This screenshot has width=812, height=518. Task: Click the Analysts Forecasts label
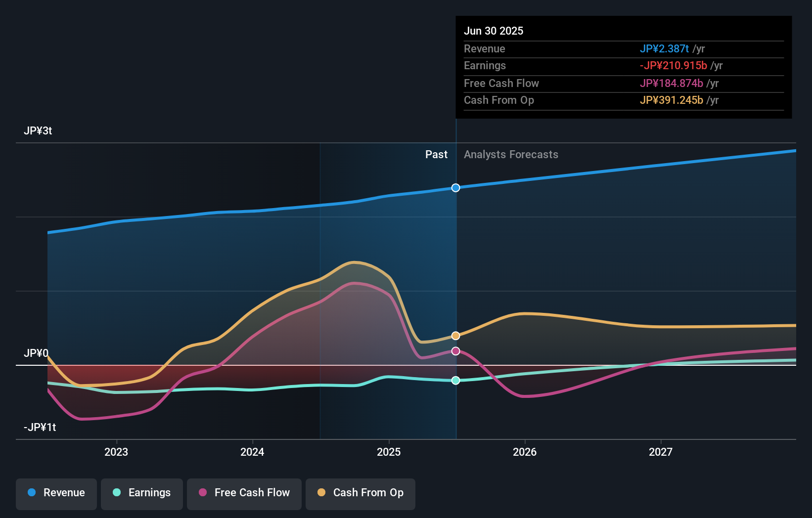point(511,154)
